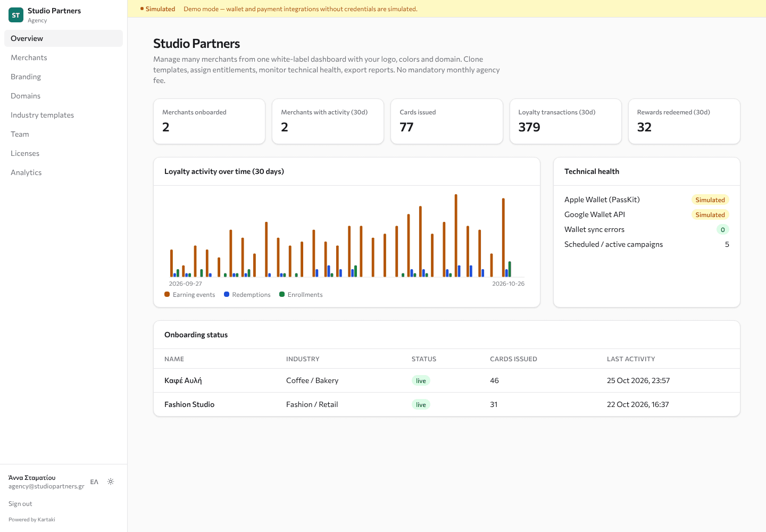Click the Wallet sync errors count badge
The height and width of the screenshot is (532, 766).
click(x=722, y=229)
